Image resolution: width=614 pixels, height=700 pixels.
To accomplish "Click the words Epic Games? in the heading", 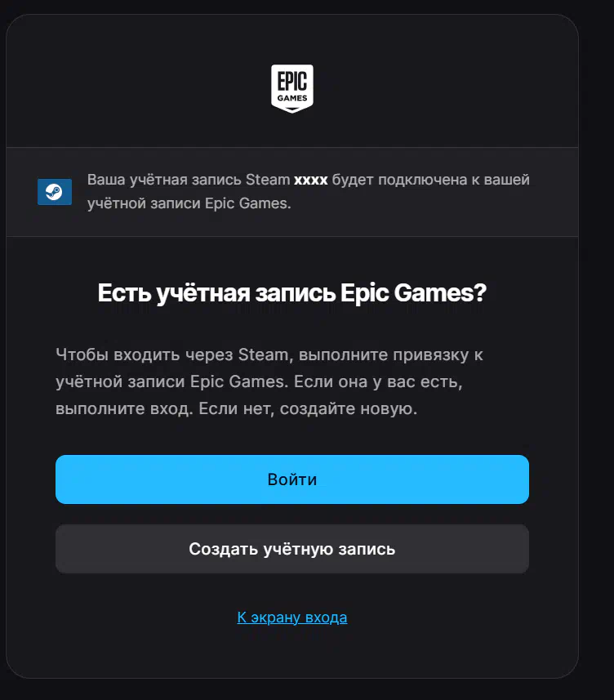I will 413,293.
